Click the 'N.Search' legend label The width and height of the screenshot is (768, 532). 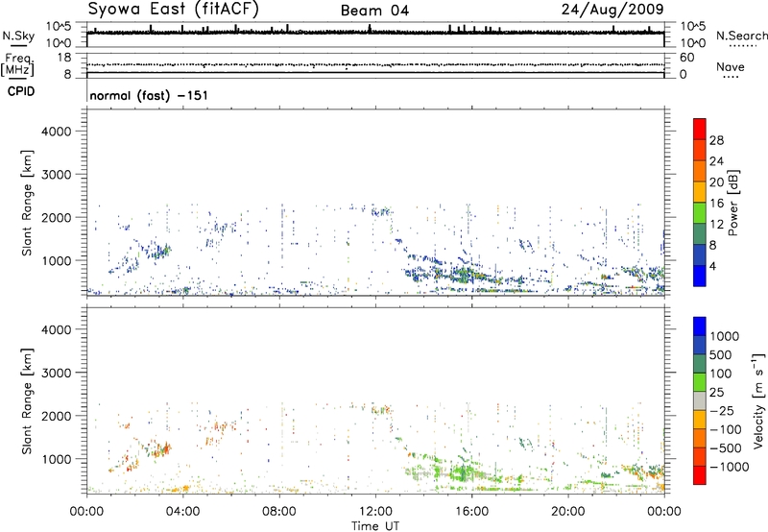742,36
